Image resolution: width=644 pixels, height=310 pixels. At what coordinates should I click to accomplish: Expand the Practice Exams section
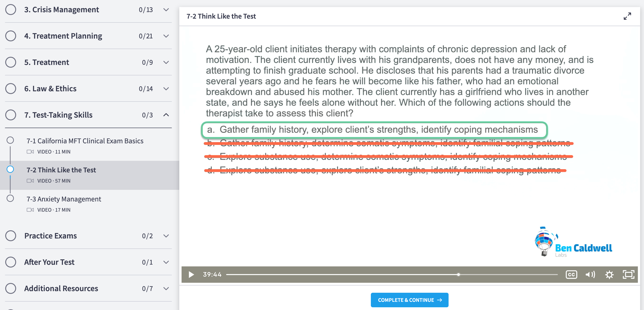coord(166,236)
